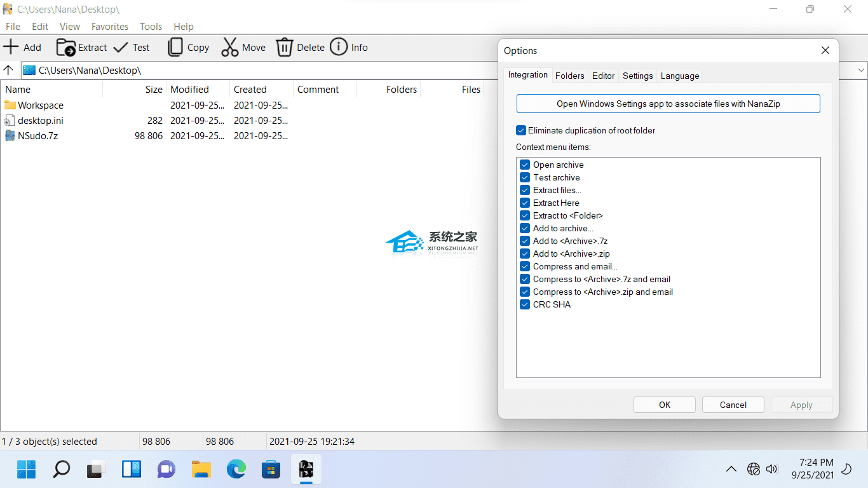Open Microsoft Edge from the taskbar
The image size is (868, 488).
236,470
